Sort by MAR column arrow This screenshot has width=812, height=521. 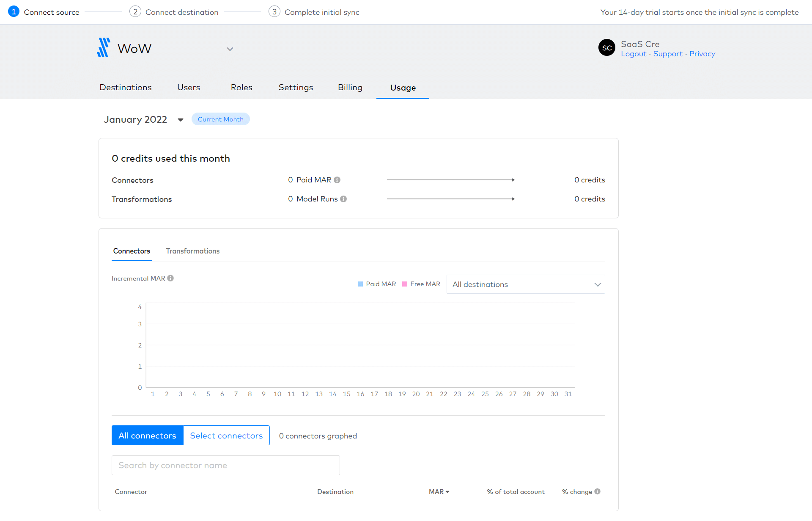pos(447,492)
